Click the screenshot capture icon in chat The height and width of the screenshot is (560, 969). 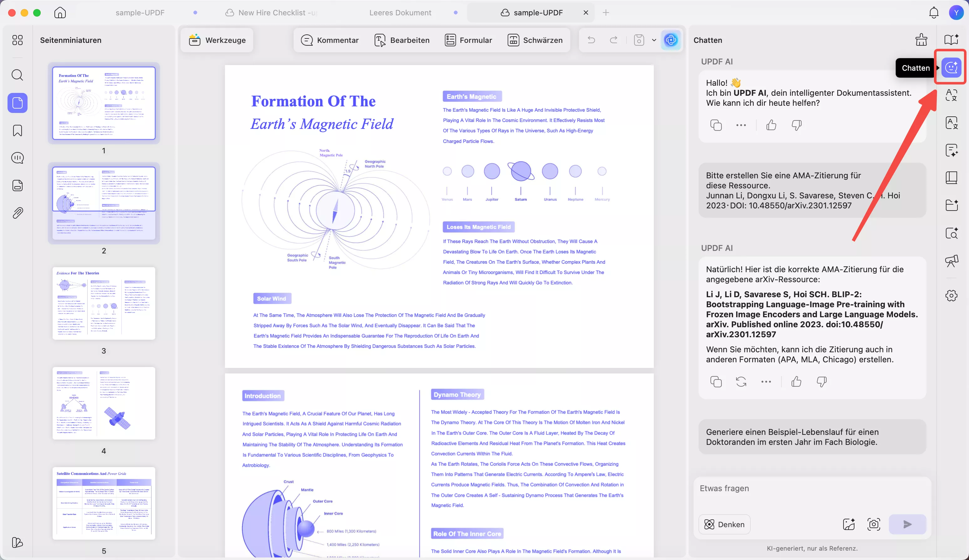point(874,524)
